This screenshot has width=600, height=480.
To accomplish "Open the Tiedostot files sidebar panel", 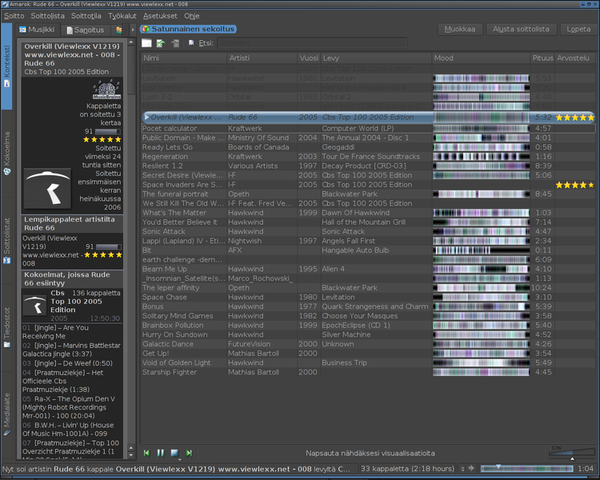I will (7, 328).
